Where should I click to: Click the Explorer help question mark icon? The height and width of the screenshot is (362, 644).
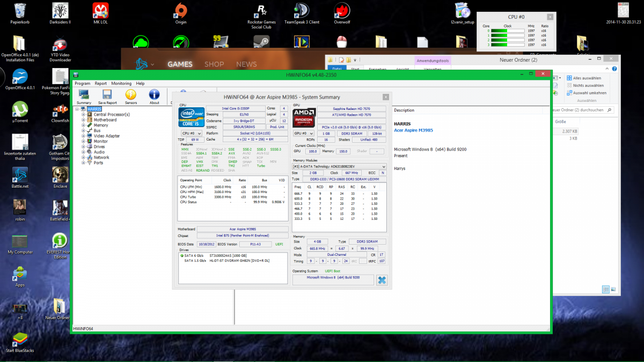click(x=615, y=69)
